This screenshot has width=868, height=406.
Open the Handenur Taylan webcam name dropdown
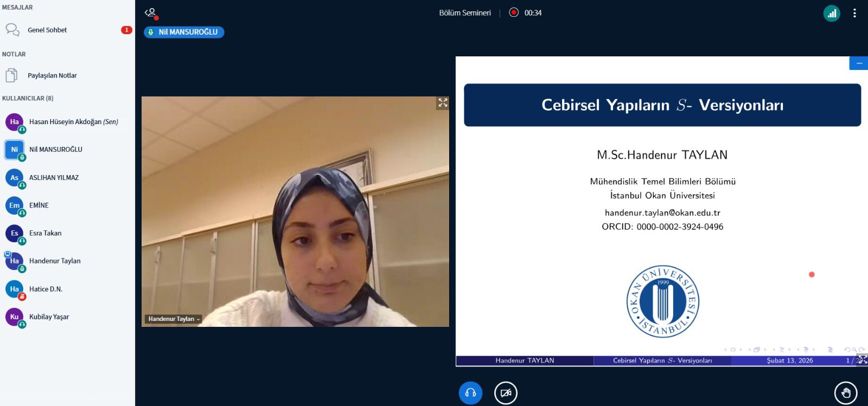point(174,319)
